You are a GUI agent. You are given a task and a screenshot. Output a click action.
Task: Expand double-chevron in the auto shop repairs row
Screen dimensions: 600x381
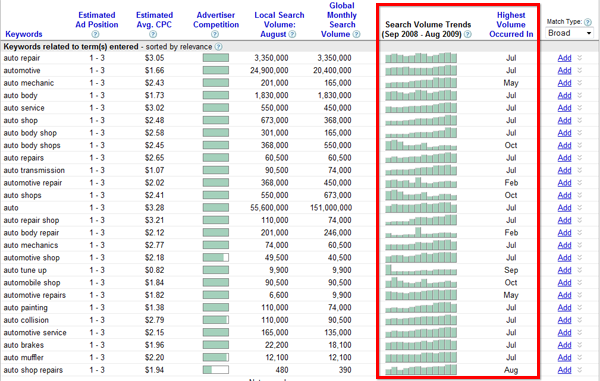pos(580,370)
